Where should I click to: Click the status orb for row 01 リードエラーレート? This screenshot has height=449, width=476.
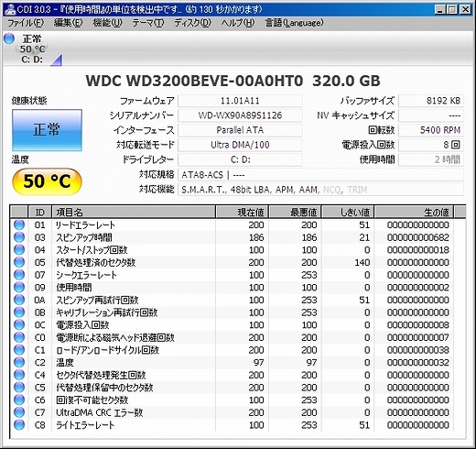coord(19,224)
